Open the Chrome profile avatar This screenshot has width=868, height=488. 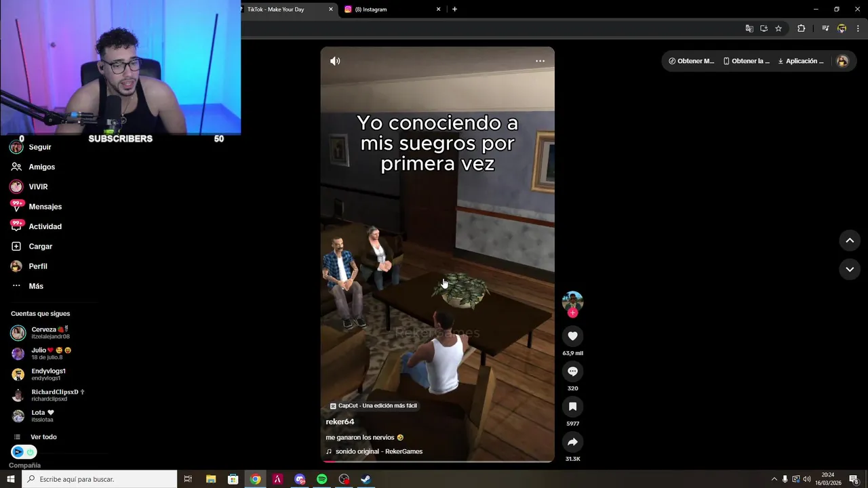coord(842,28)
